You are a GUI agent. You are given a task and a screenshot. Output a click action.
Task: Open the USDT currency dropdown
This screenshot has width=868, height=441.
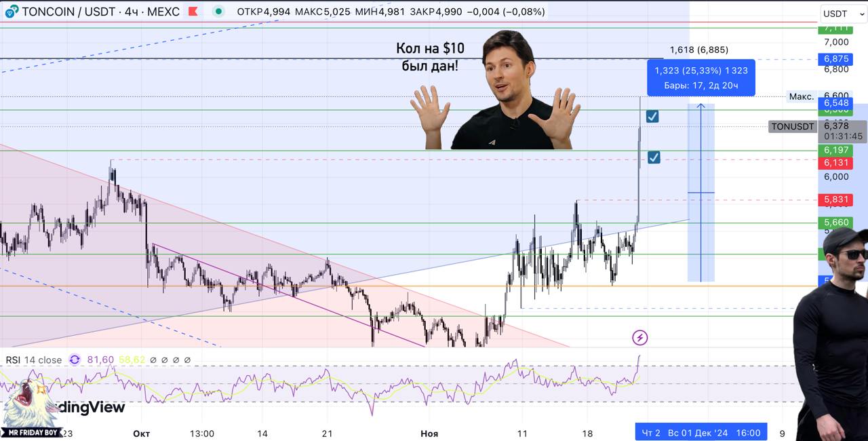[x=844, y=14]
